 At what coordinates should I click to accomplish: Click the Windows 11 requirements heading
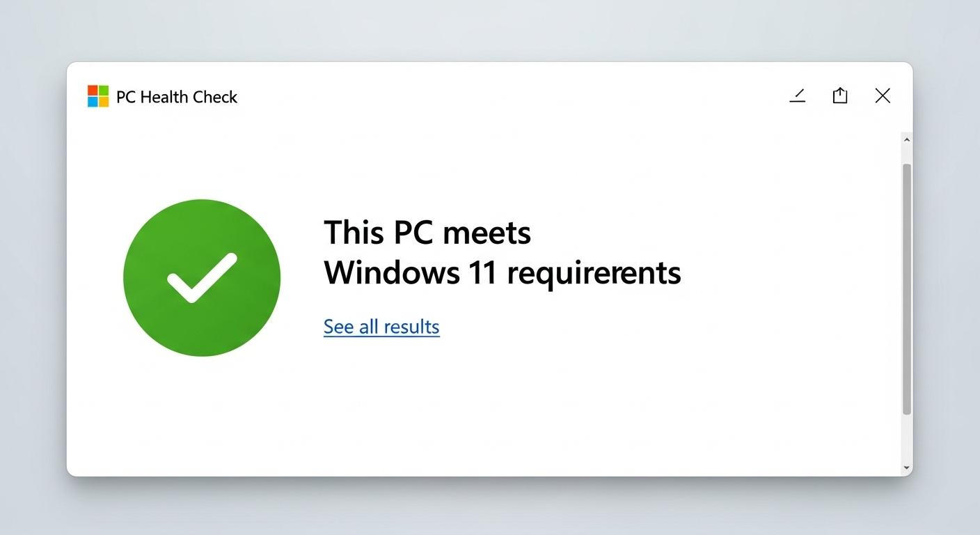pos(502,272)
